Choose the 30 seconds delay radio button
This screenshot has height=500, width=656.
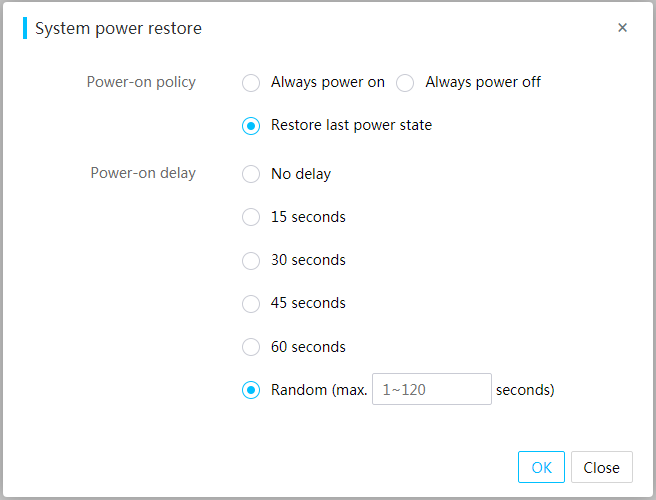(x=251, y=261)
